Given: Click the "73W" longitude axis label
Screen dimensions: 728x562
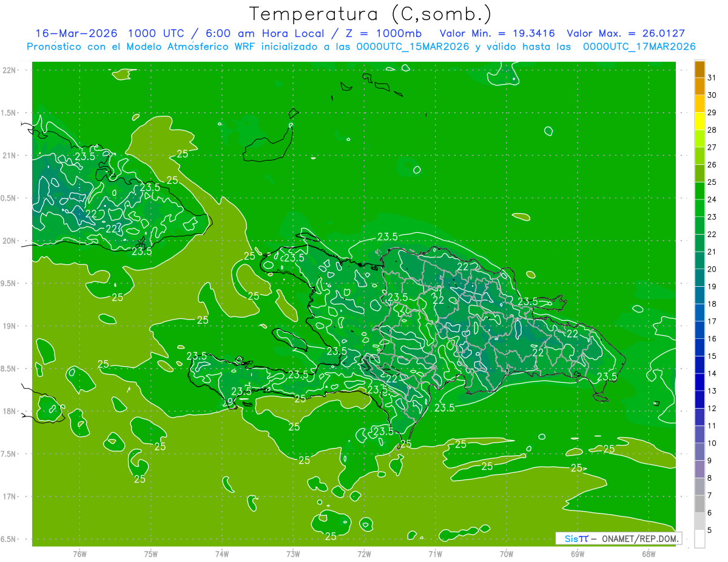Looking at the screenshot, I should tap(293, 554).
